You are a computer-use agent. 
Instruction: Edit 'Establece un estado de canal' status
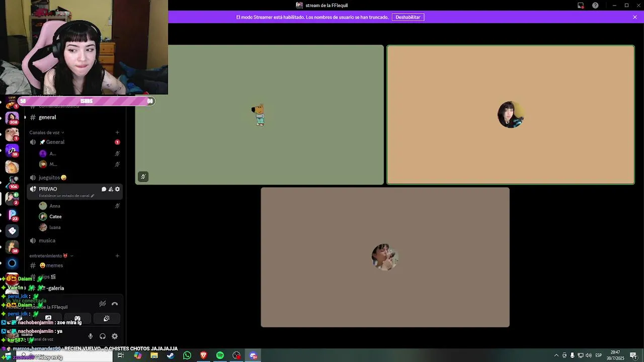coord(66,196)
